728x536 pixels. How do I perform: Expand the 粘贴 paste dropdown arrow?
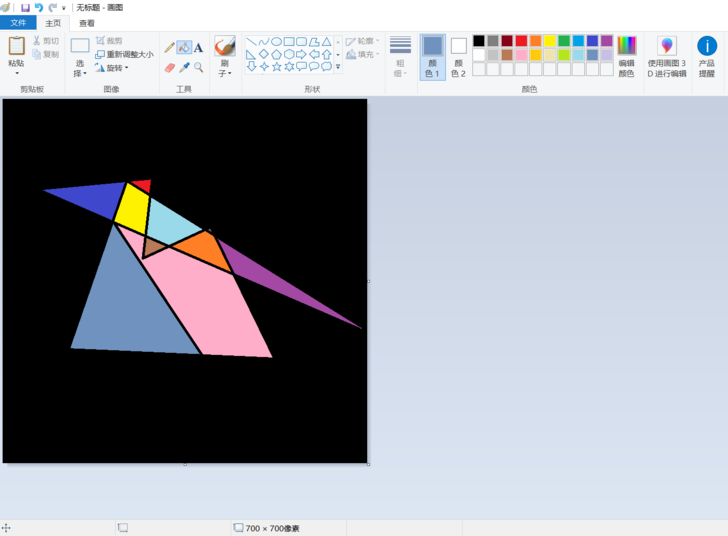17,73
